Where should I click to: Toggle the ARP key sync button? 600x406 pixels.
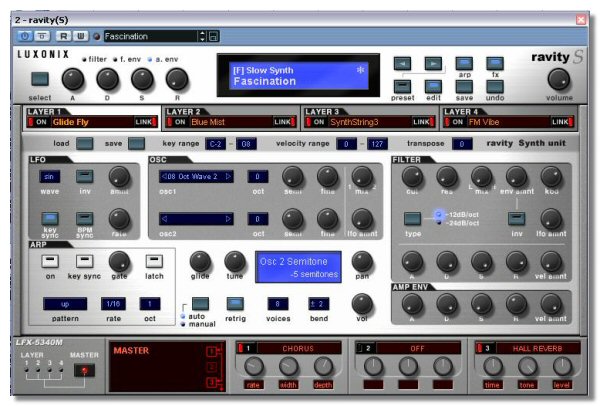click(x=85, y=261)
